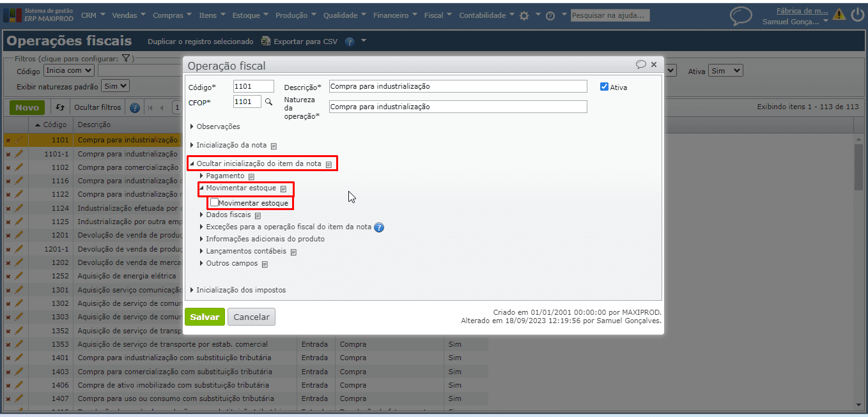
Task: Open the CRM menu
Action: click(93, 15)
